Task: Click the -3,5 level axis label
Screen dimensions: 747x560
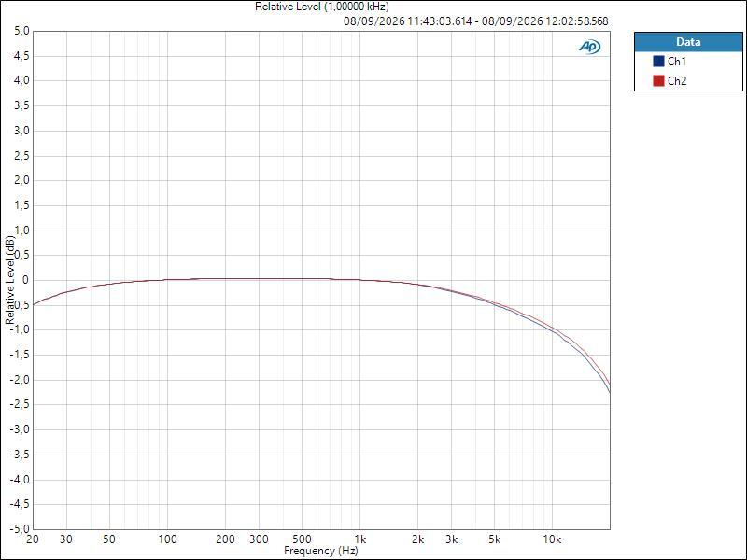Action: coord(20,455)
